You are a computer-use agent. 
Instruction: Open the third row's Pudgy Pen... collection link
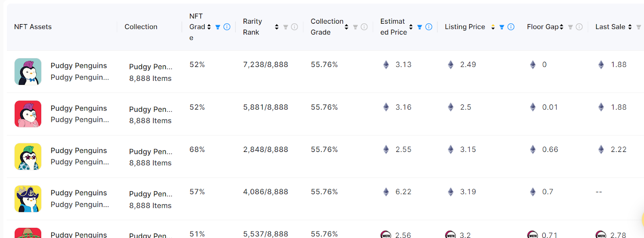click(x=151, y=152)
